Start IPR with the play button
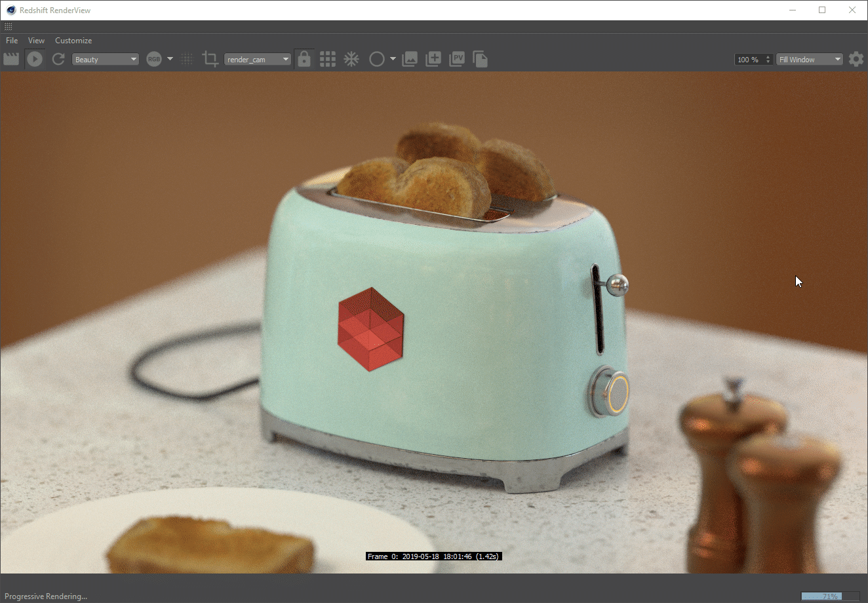Screen dimensions: 868x603 pos(35,59)
